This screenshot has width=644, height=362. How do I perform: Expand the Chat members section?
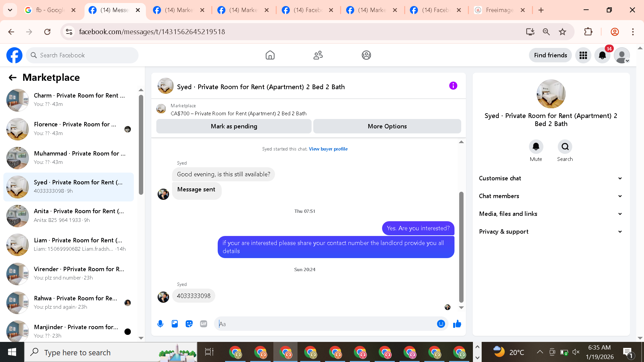(x=550, y=196)
